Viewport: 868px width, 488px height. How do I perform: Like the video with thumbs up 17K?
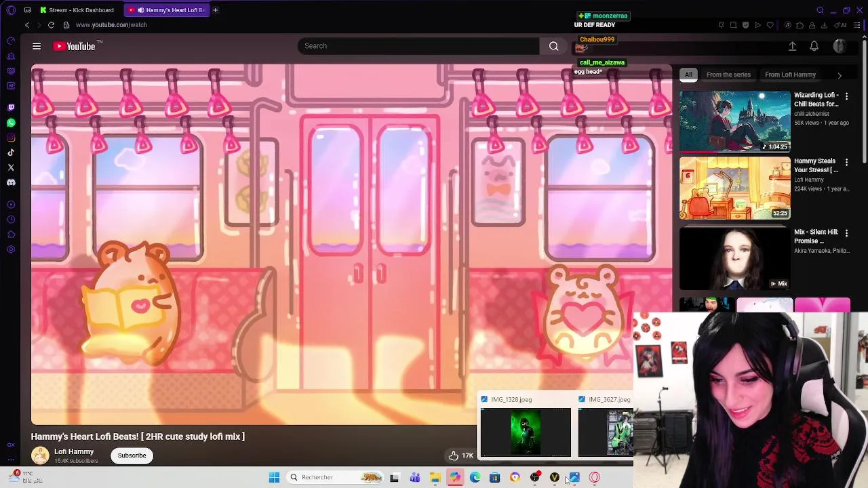pyautogui.click(x=462, y=455)
